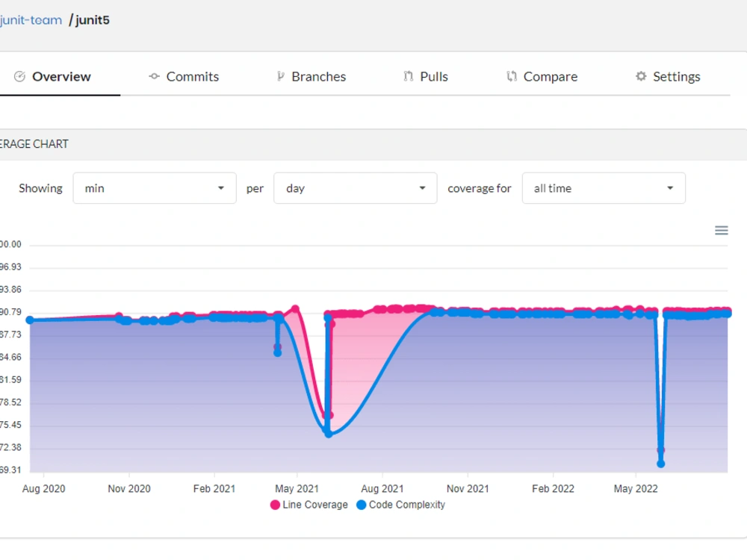Click the coverage chart section heading
The width and height of the screenshot is (747, 560).
pos(34,144)
